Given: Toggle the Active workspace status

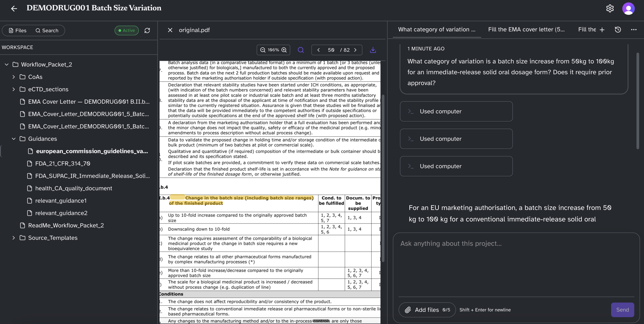Looking at the screenshot, I should tap(126, 30).
